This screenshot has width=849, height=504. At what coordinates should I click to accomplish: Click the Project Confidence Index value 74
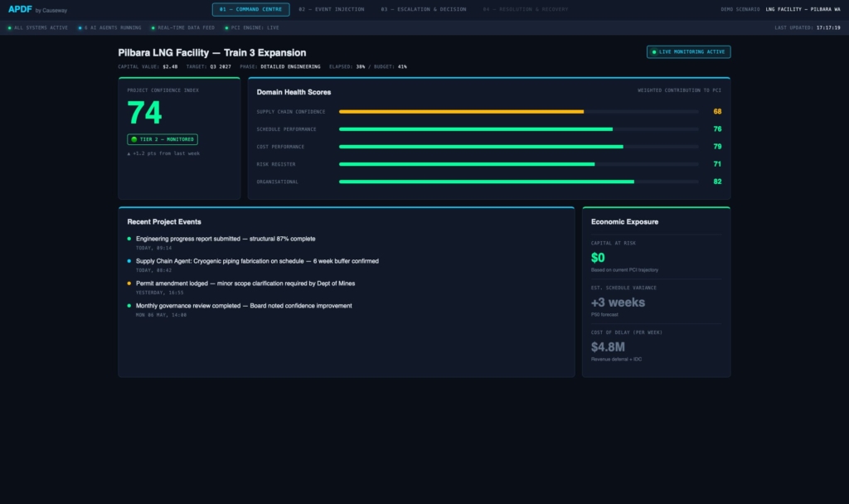coord(144,113)
